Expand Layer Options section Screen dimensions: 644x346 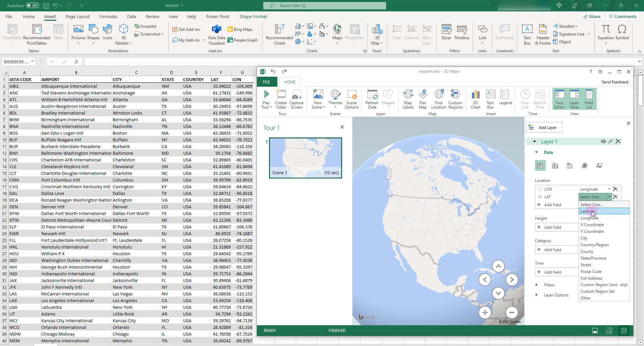(537, 295)
